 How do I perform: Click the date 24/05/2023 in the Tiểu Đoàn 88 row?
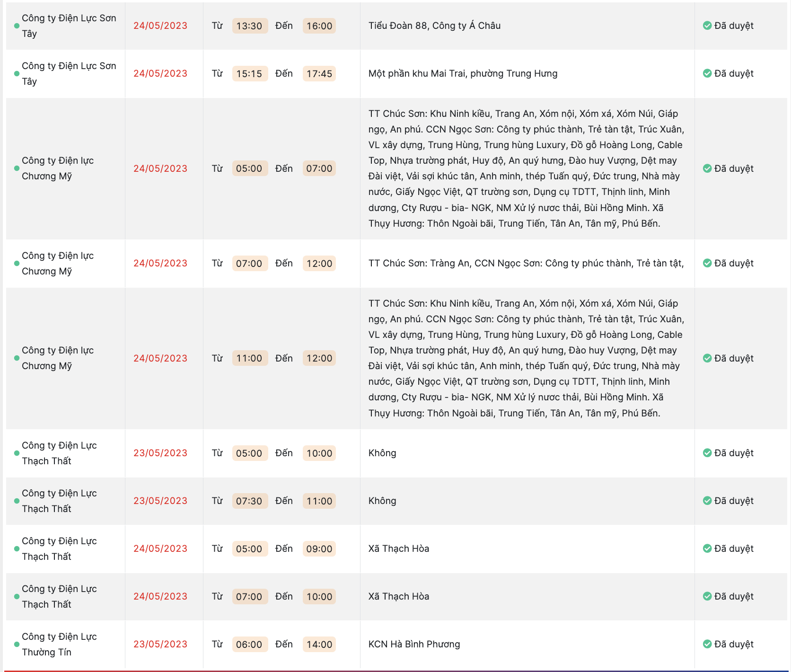(160, 26)
